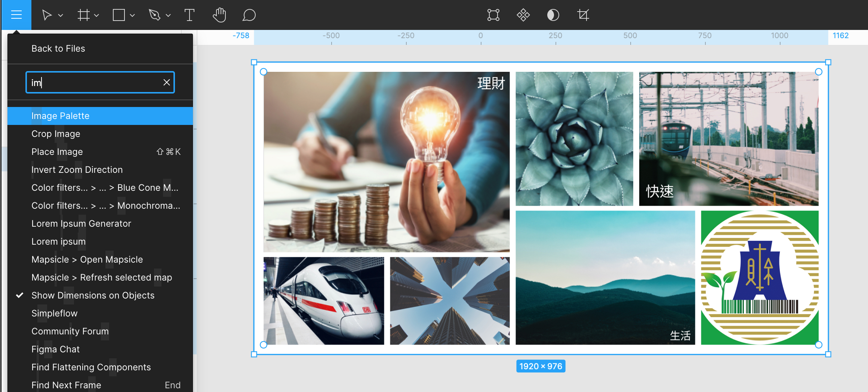Select the Move tool arrow

[46, 15]
